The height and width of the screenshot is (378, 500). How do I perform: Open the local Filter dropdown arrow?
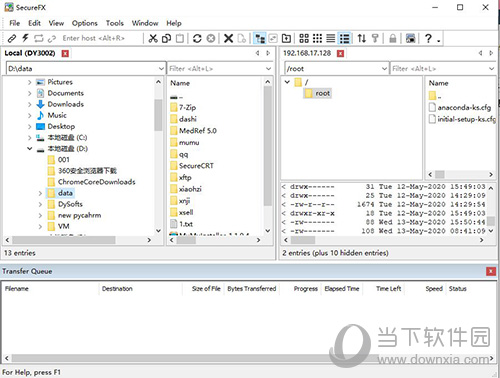pyautogui.click(x=268, y=69)
